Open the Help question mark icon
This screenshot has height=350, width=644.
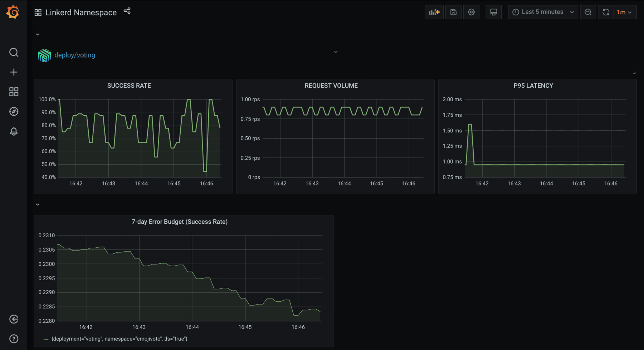coord(14,339)
